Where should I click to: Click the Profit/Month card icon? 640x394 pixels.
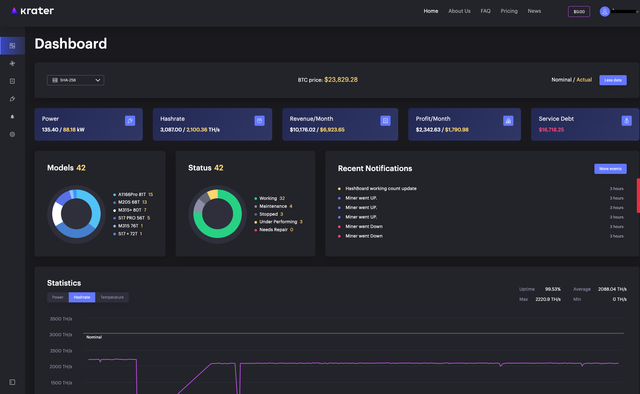pos(508,120)
